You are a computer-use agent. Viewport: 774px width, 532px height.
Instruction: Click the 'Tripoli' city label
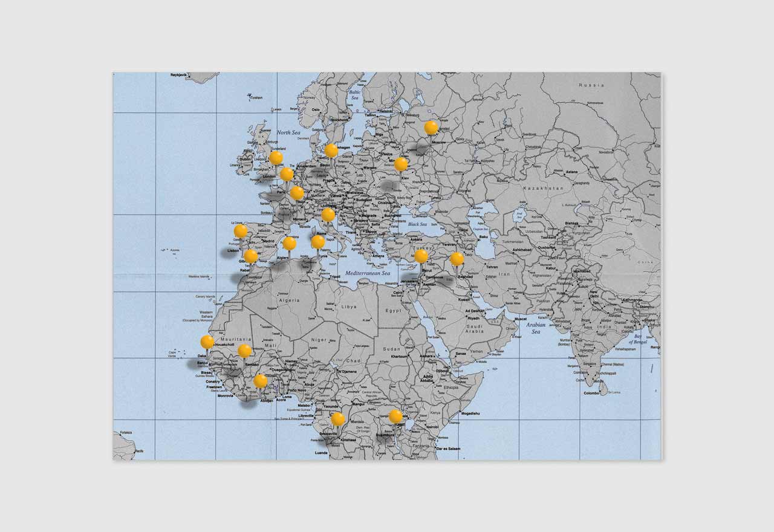coord(334,276)
